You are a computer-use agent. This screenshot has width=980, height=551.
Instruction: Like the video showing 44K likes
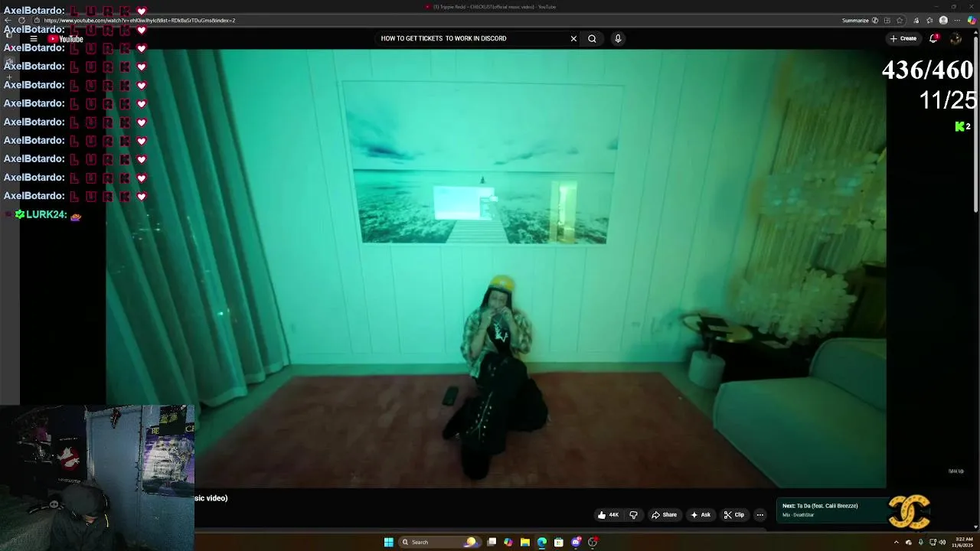(x=609, y=515)
